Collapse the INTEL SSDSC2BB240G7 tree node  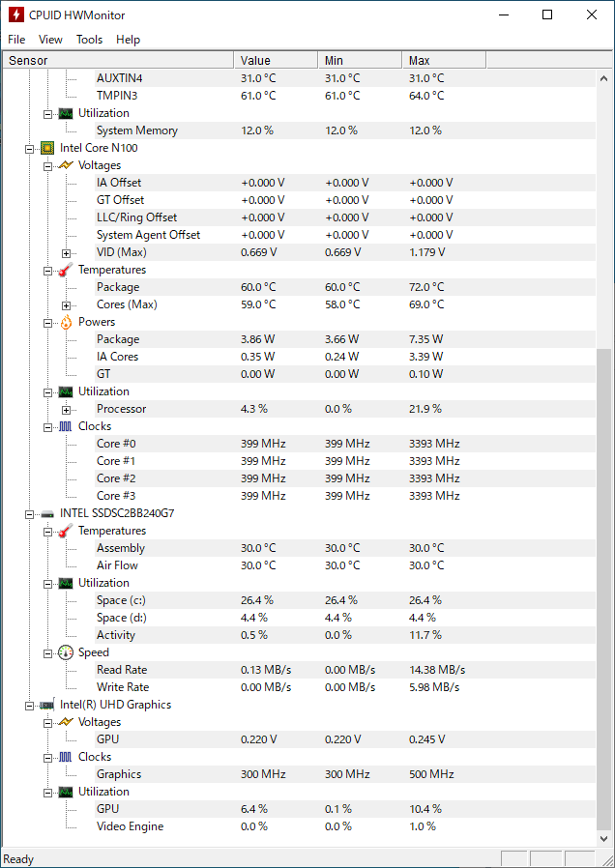[x=29, y=513]
